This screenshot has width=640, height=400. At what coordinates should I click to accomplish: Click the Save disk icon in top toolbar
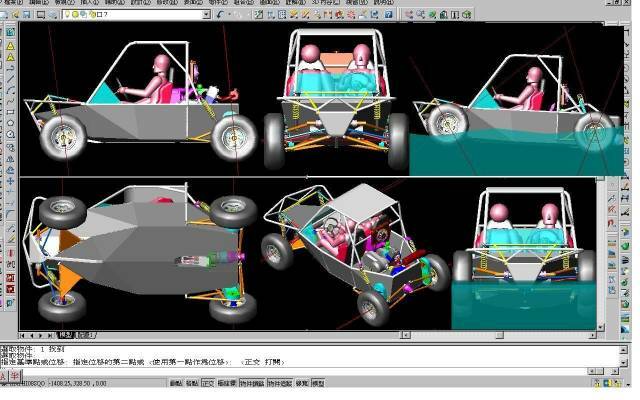(27, 15)
